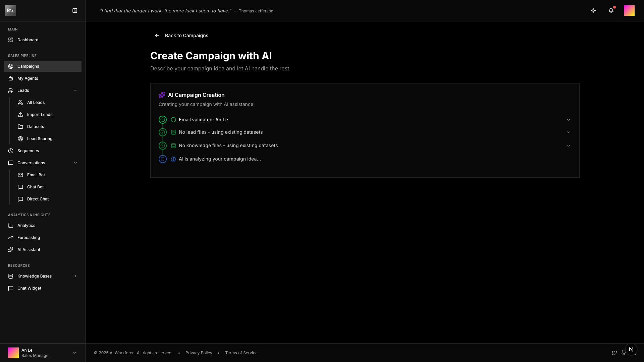This screenshot has width=644, height=362.
Task: Toggle light/dark theme sun icon
Action: 593,11
